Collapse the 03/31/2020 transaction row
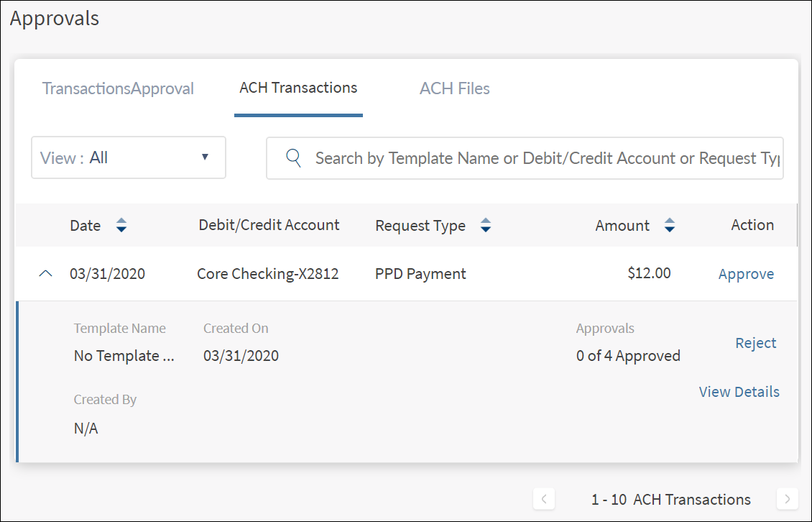The width and height of the screenshot is (812, 522). coord(45,274)
